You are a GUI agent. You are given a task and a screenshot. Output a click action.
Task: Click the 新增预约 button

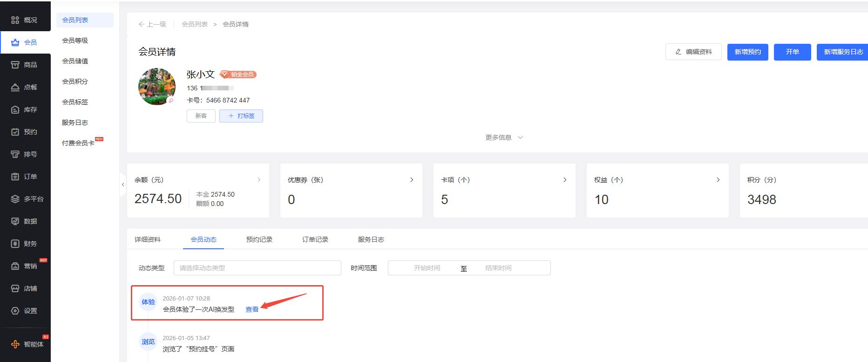[x=748, y=52]
